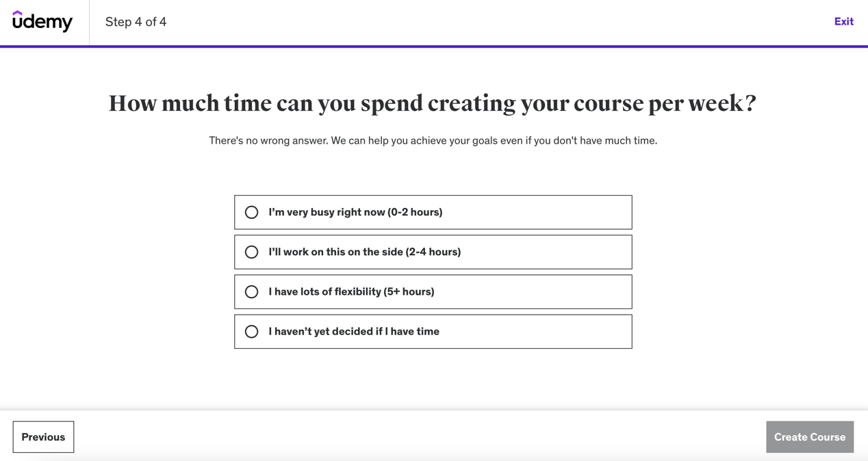Click the Step 4 of 4 indicator
Screen dimensions: 868x461
click(x=136, y=22)
